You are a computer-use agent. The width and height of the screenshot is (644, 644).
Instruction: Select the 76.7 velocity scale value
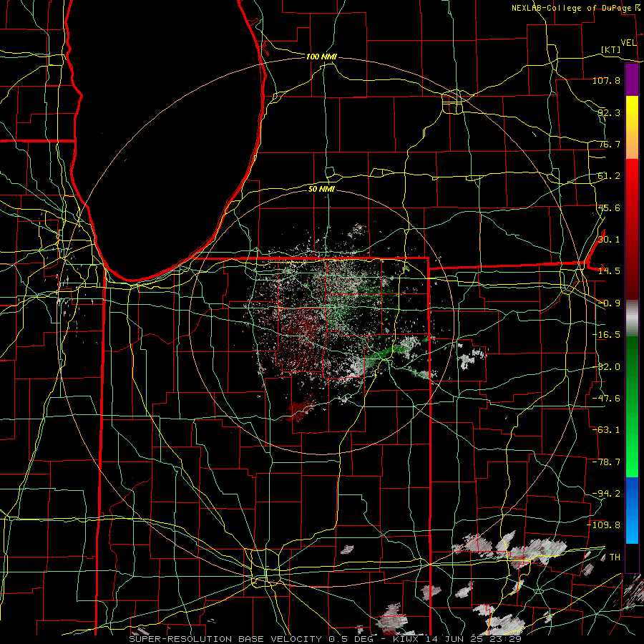(x=608, y=144)
